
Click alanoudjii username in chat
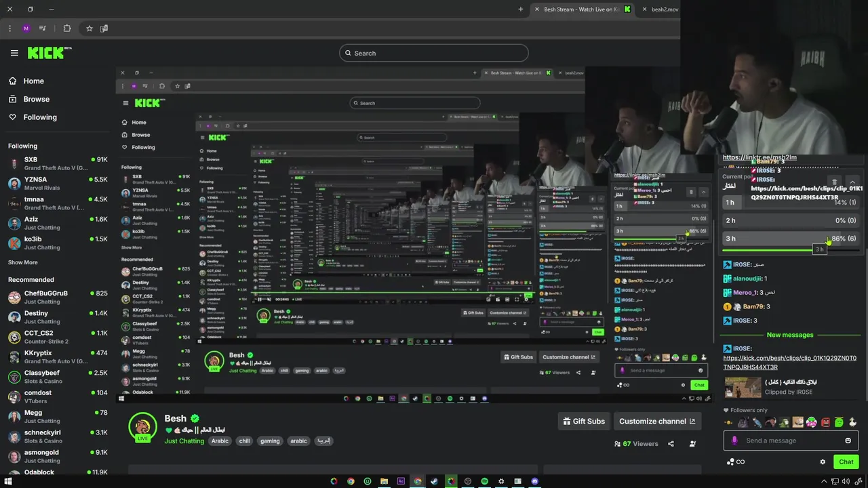pyautogui.click(x=747, y=279)
